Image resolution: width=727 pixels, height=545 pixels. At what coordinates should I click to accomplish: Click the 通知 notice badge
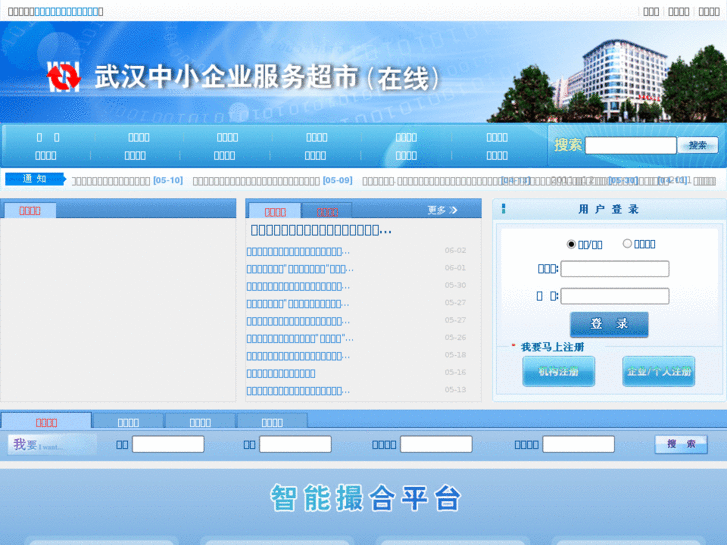(x=35, y=179)
